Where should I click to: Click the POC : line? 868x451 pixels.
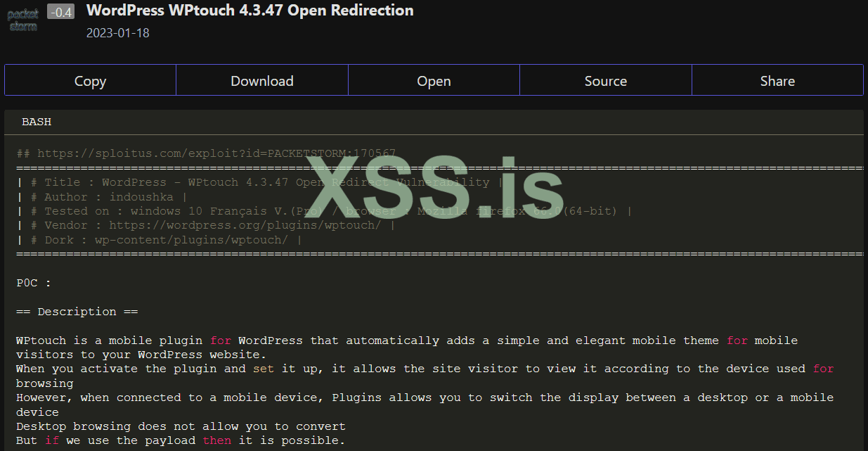34,283
